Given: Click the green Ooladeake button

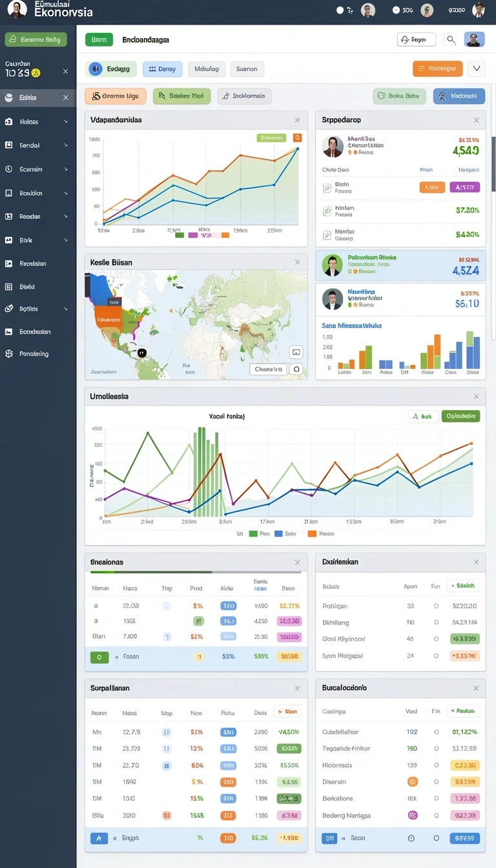Looking at the screenshot, I should pyautogui.click(x=461, y=417).
